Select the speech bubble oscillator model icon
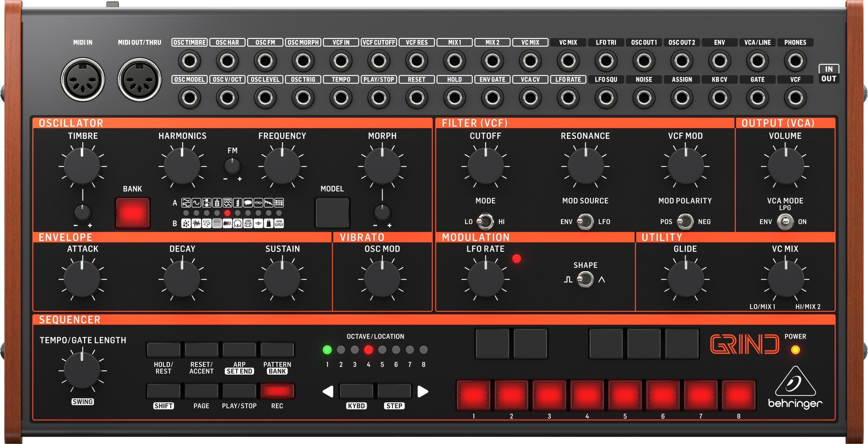 pyautogui.click(x=248, y=203)
